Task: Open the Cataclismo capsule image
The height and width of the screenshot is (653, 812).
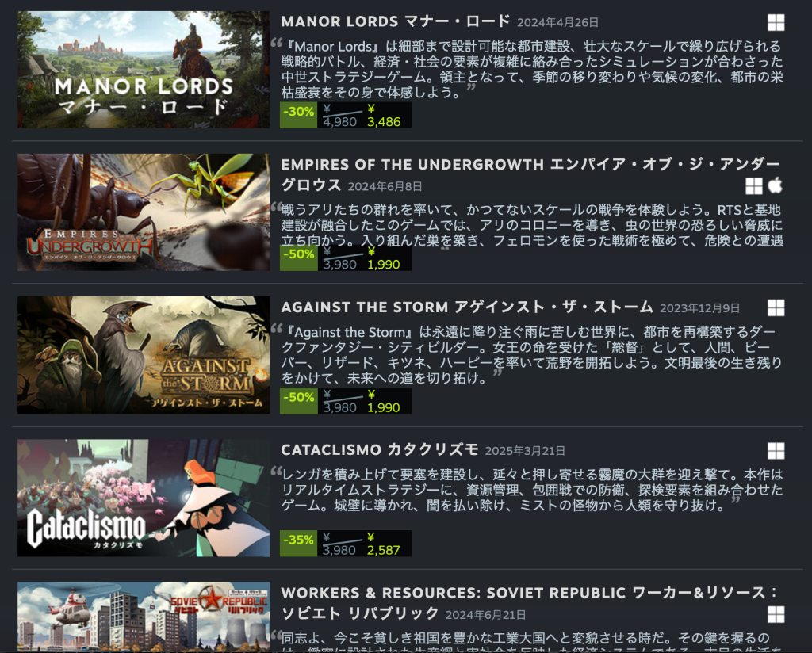Action: (144, 498)
